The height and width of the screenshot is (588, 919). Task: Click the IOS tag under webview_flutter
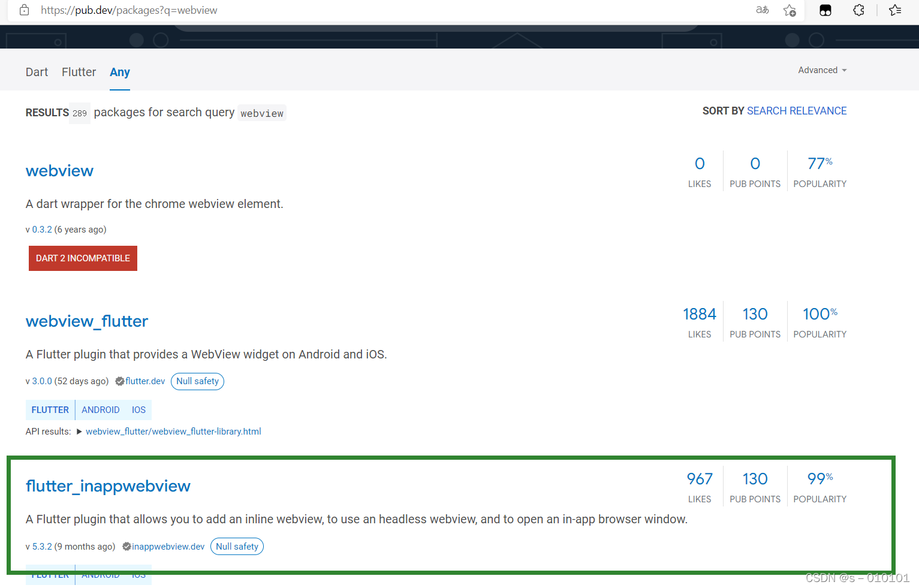coord(138,410)
